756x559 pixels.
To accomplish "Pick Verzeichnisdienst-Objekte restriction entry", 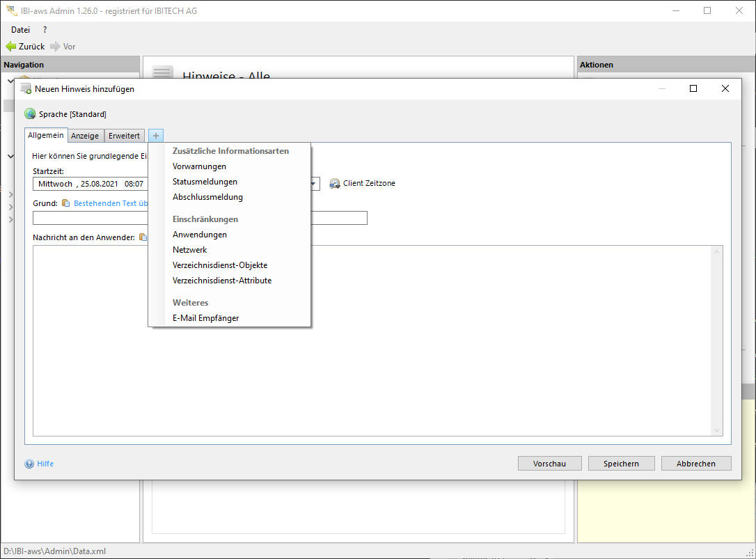I will pyautogui.click(x=220, y=265).
